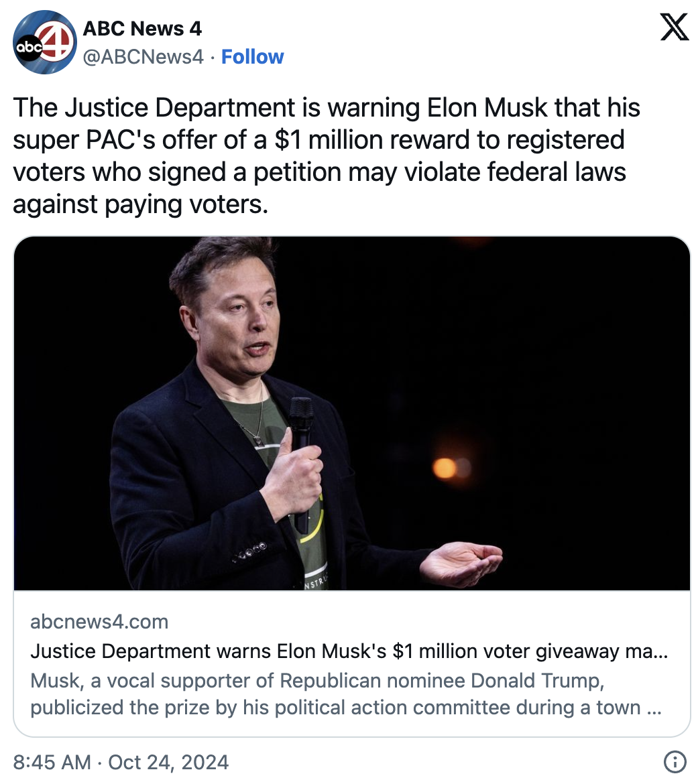
Task: Click the ABC News 4 profile avatar
Action: [x=45, y=42]
